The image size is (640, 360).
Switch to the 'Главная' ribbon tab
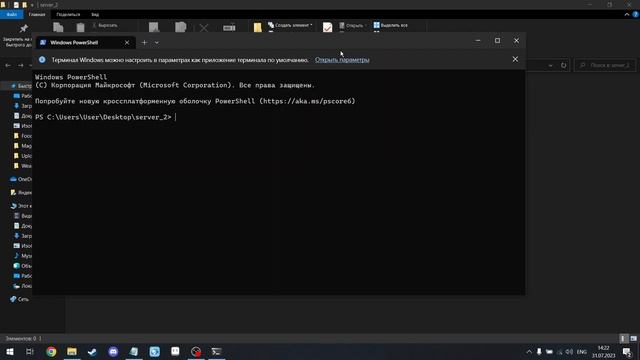[37, 14]
